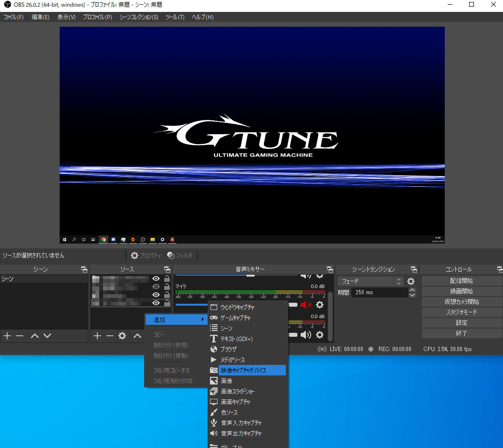
Task: Remove the source with minus icon
Action: click(x=110, y=336)
